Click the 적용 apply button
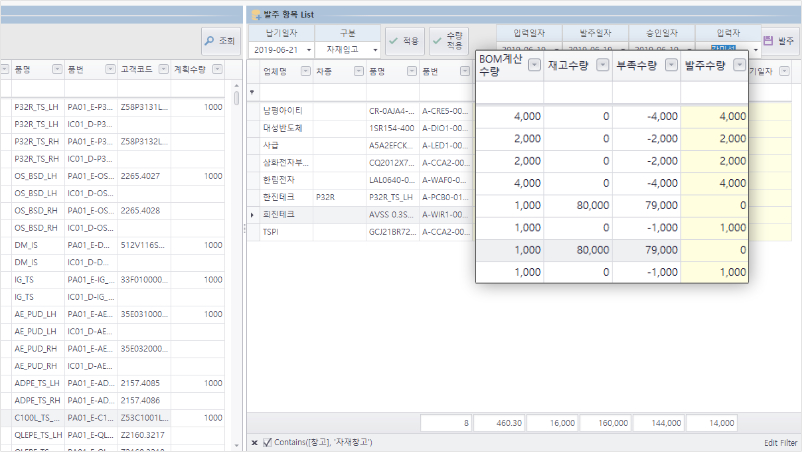Image resolution: width=802 pixels, height=452 pixels. tap(404, 41)
